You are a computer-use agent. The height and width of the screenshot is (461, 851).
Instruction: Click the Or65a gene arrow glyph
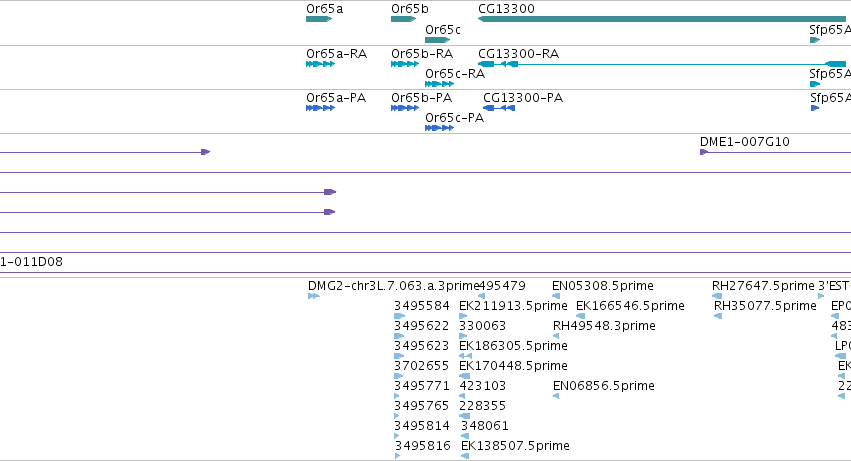[x=319, y=19]
